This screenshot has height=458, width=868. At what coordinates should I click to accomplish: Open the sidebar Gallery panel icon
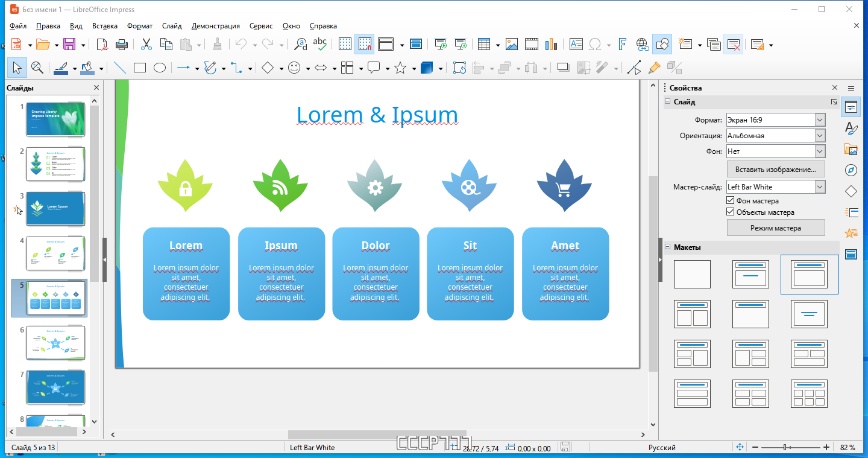pos(851,149)
